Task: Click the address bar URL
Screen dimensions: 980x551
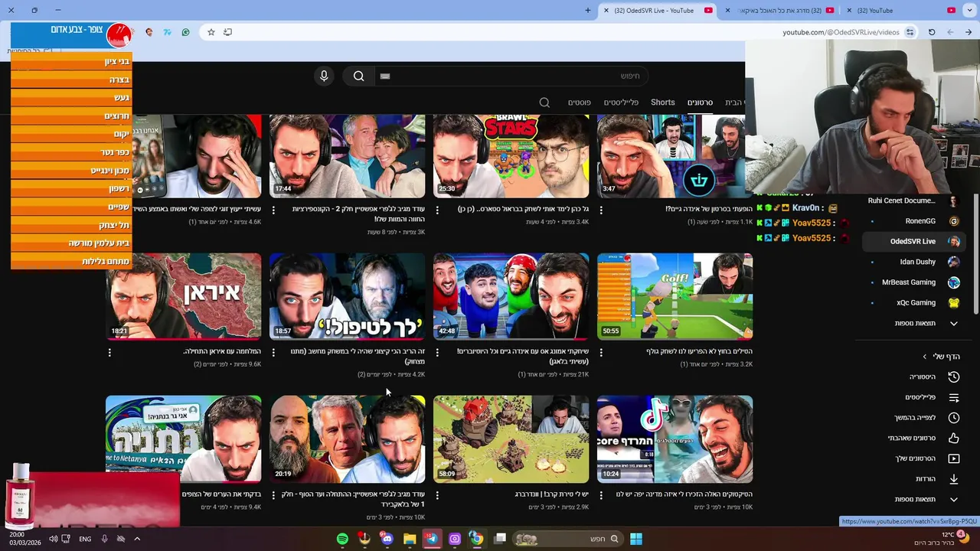Action: pyautogui.click(x=841, y=32)
